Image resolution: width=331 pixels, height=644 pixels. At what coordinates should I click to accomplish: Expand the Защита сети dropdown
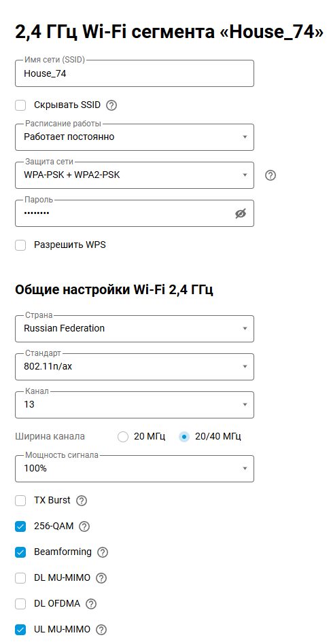click(135, 175)
